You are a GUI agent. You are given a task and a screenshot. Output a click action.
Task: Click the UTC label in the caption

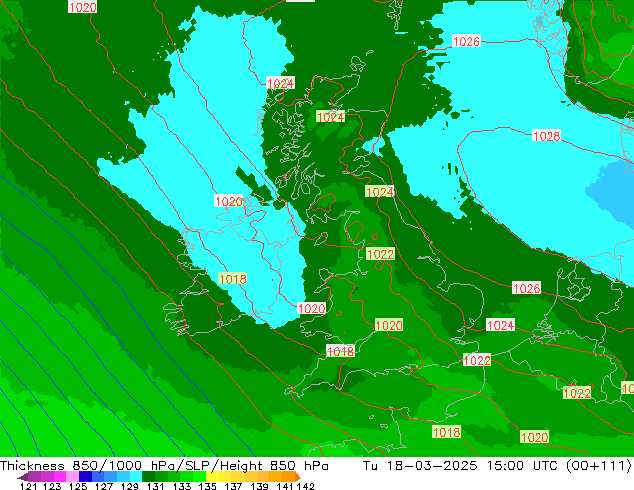545,466
